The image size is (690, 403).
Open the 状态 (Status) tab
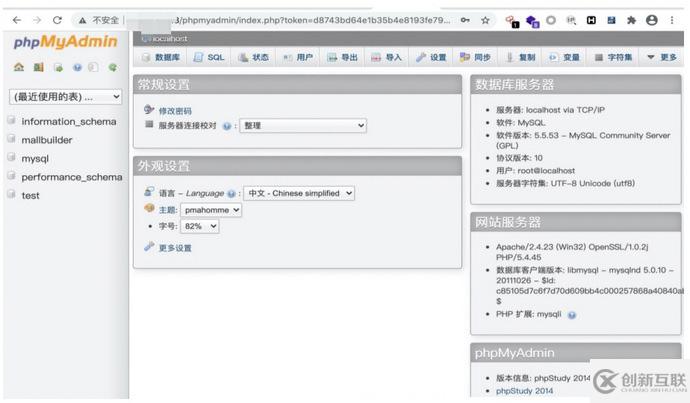pos(253,57)
